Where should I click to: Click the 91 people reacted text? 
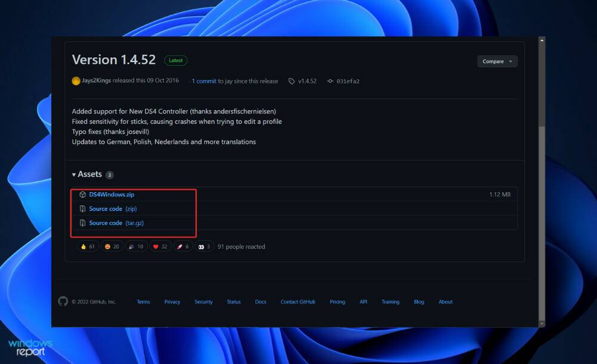point(241,246)
